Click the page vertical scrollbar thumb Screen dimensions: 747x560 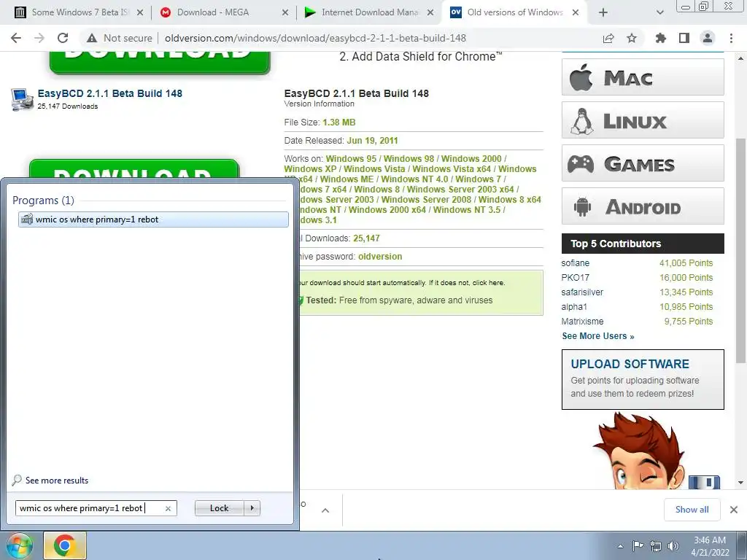740,250
